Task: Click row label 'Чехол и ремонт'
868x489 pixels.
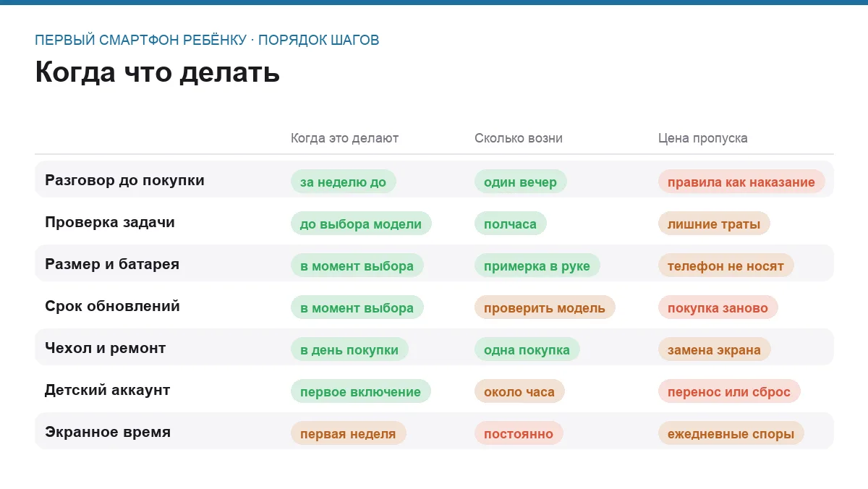Action: tap(106, 348)
